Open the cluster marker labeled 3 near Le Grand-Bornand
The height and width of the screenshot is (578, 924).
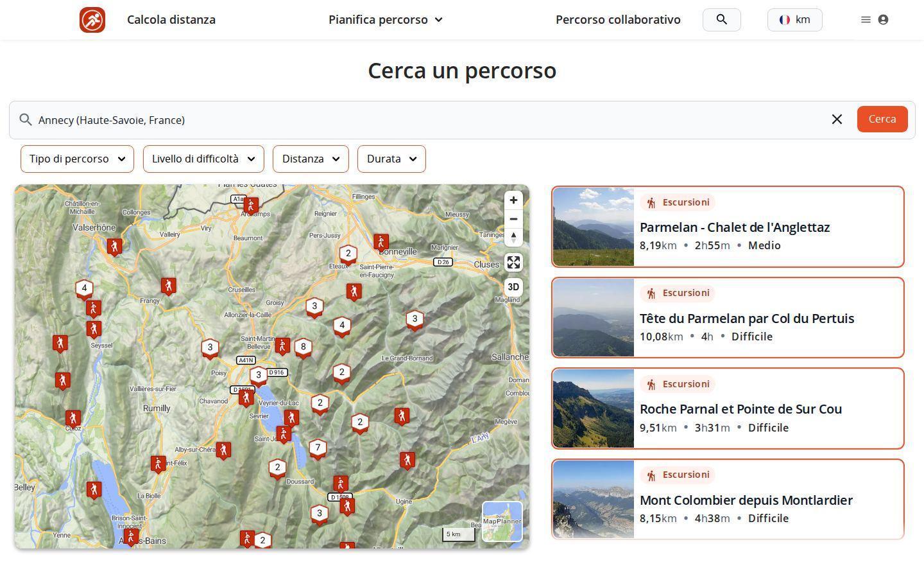click(415, 319)
